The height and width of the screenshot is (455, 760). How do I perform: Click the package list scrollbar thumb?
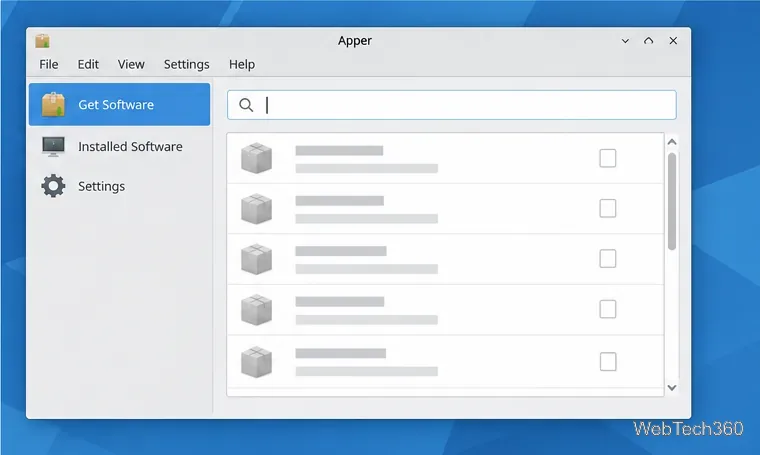click(672, 202)
